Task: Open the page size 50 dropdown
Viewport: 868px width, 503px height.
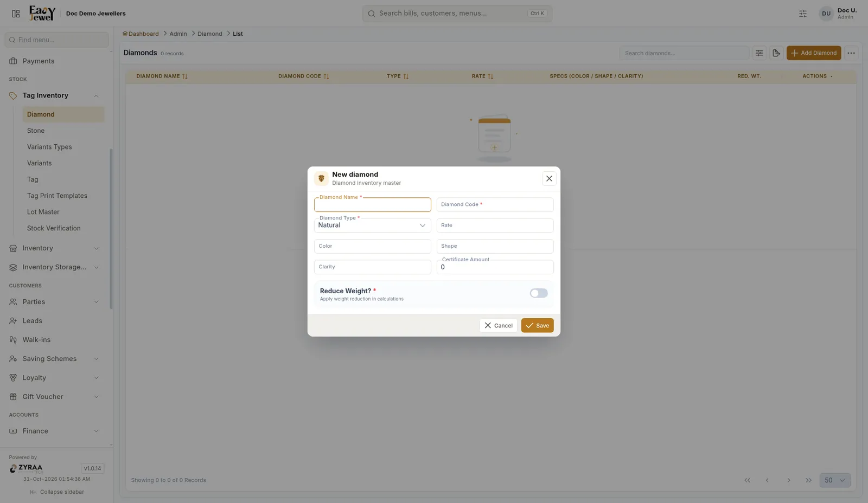Action: (835, 480)
